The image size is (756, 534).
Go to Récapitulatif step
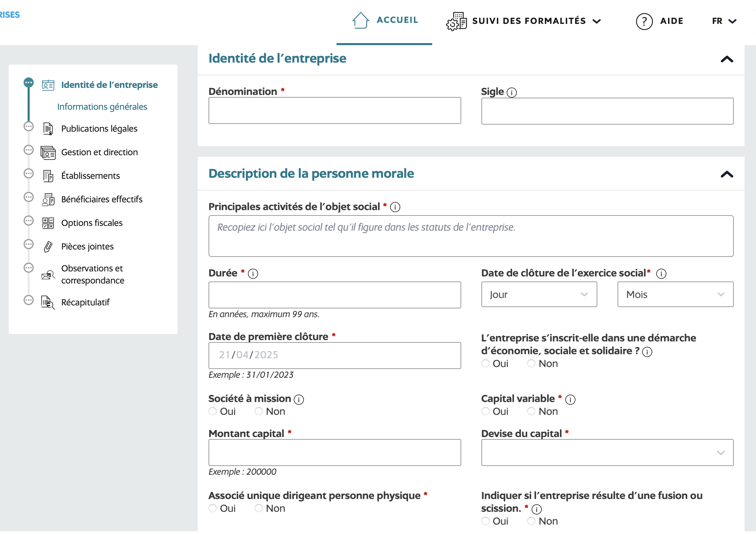pos(85,302)
